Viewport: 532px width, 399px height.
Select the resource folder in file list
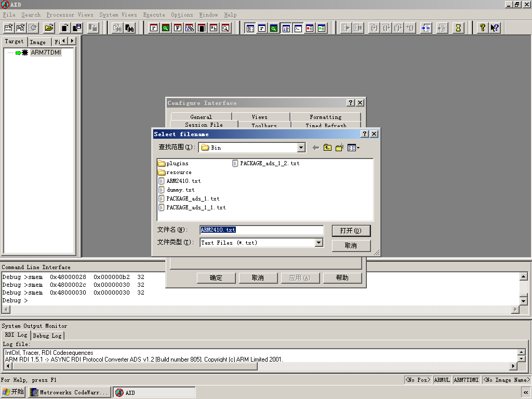[175, 172]
